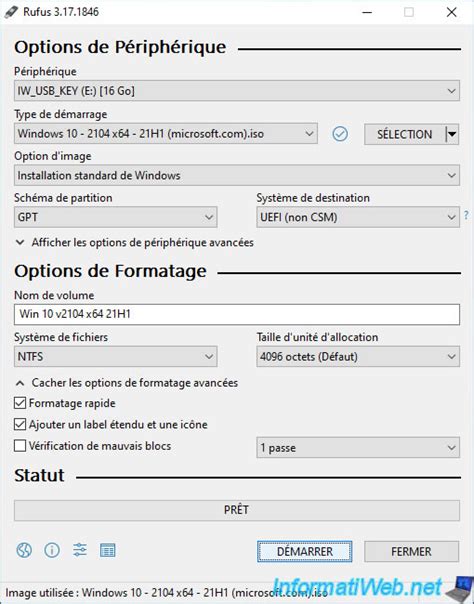Click the Nom de volume text field
The height and width of the screenshot is (604, 474).
pos(237,314)
